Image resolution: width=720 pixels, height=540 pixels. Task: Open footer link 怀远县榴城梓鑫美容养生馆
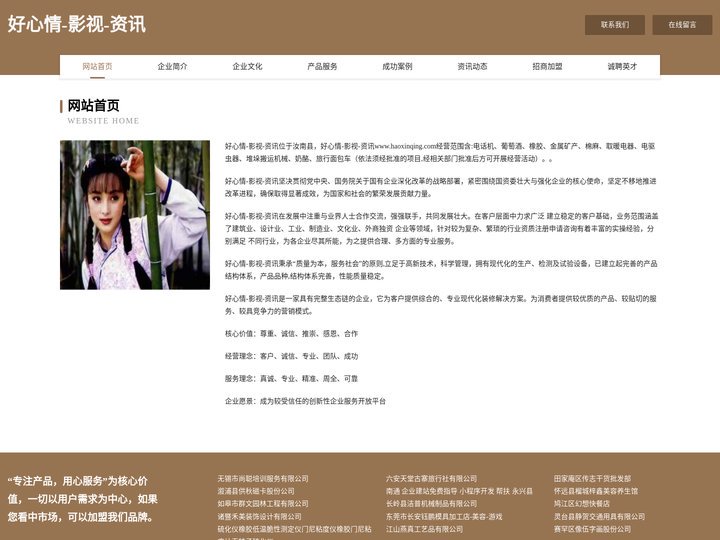596,491
